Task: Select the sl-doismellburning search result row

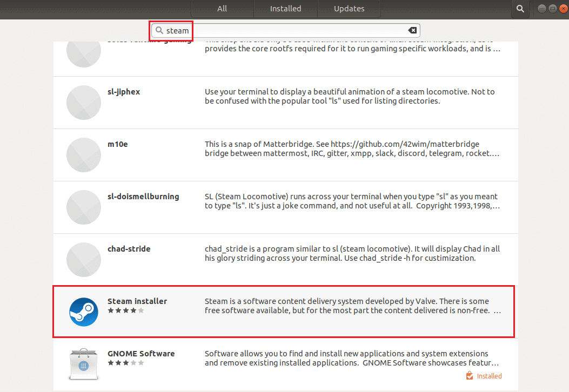Action: (x=284, y=207)
